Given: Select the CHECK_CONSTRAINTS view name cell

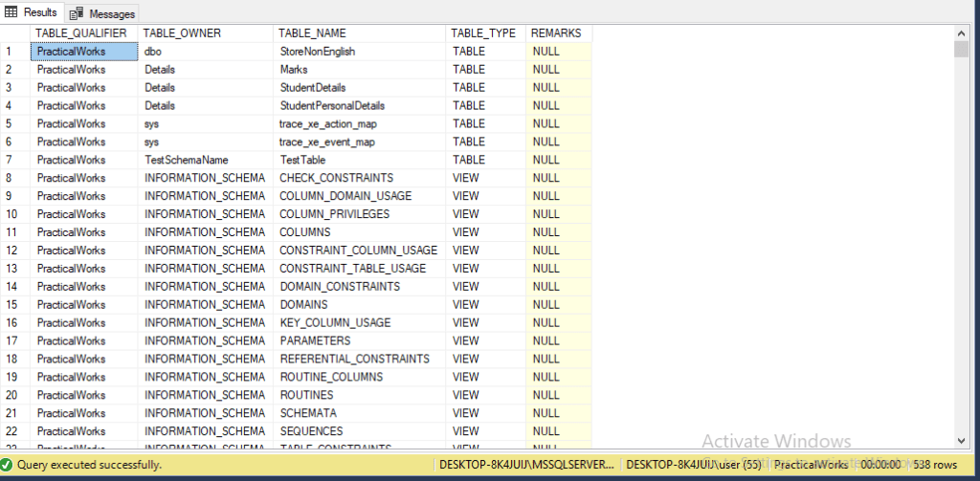Looking at the screenshot, I should [x=336, y=178].
